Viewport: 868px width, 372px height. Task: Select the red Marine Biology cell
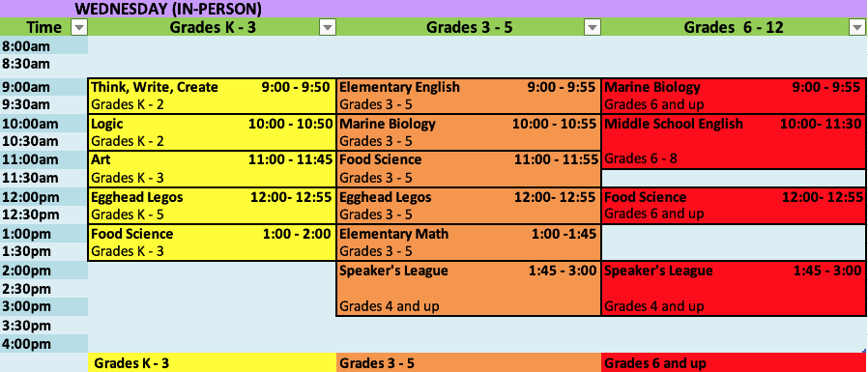pos(734,97)
